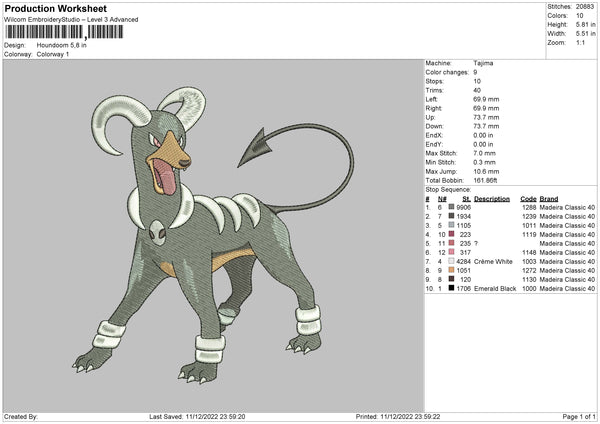
Task: Click the barcode under the worksheet title
Action: 64,32
